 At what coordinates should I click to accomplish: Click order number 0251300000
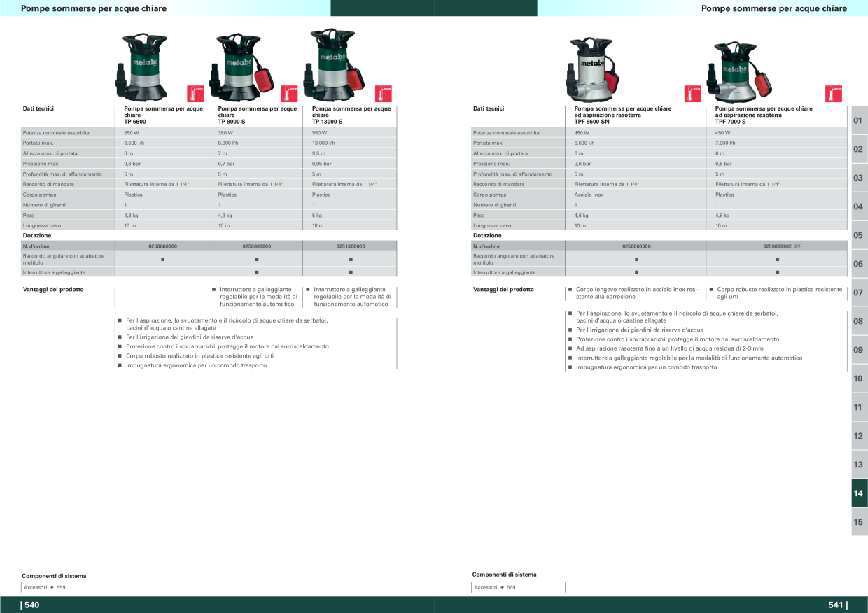(x=351, y=246)
